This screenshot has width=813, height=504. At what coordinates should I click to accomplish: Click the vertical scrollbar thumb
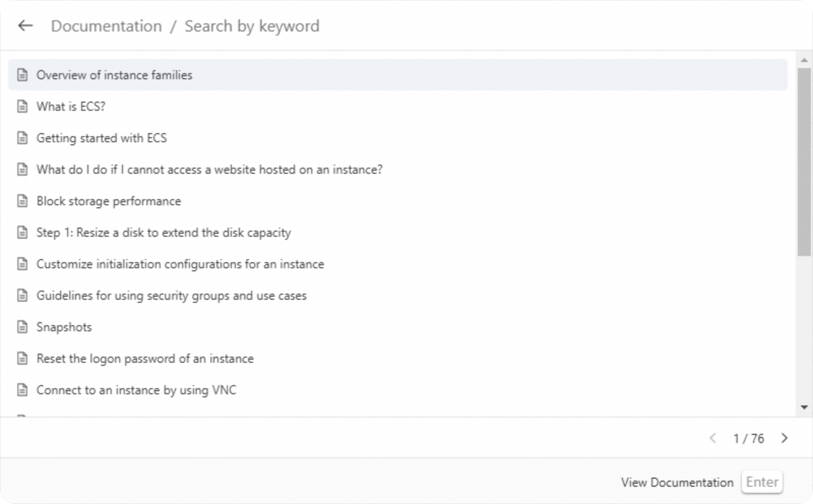pos(804,162)
